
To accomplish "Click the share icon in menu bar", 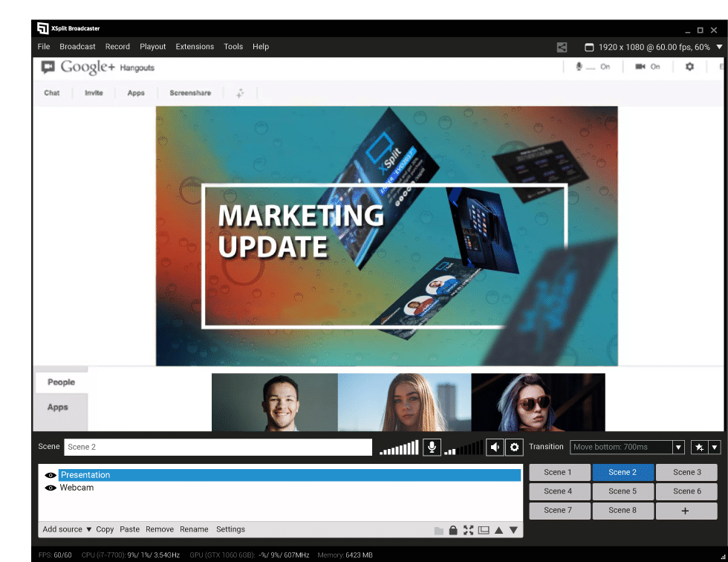I will point(562,47).
